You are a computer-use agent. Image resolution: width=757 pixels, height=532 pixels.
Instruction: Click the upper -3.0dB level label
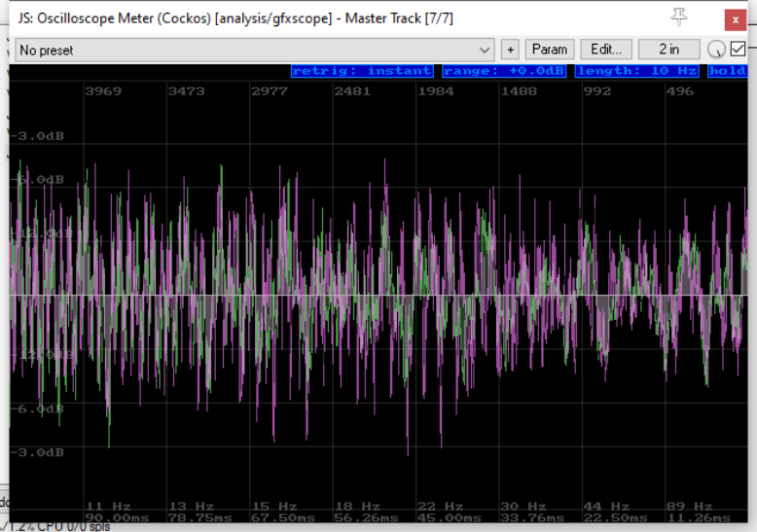click(38, 136)
